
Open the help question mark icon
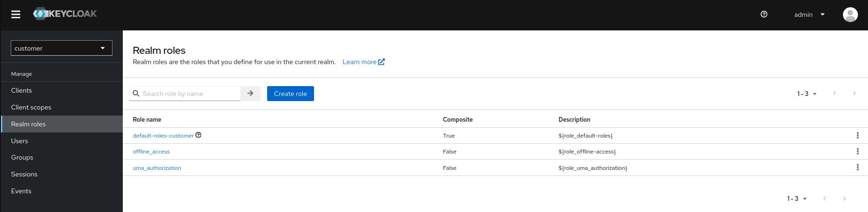764,15
